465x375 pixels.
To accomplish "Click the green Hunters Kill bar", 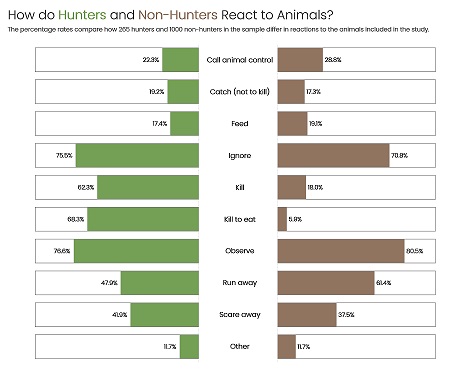I will pos(148,187).
